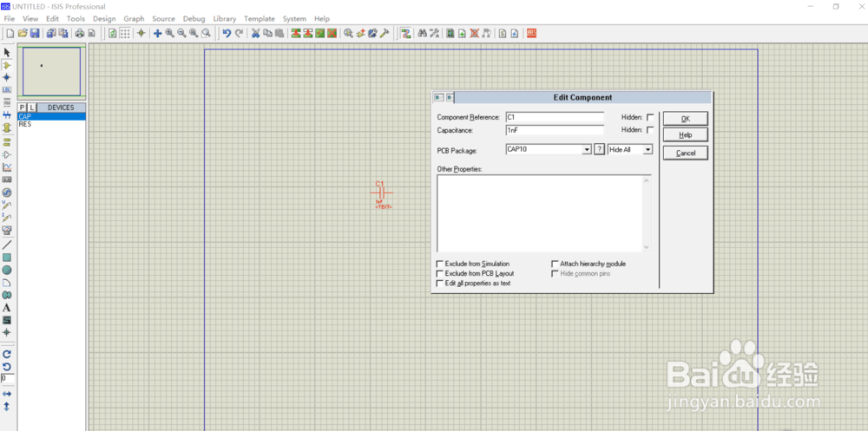
Task: Pick the Text script mode tool
Action: click(x=7, y=102)
